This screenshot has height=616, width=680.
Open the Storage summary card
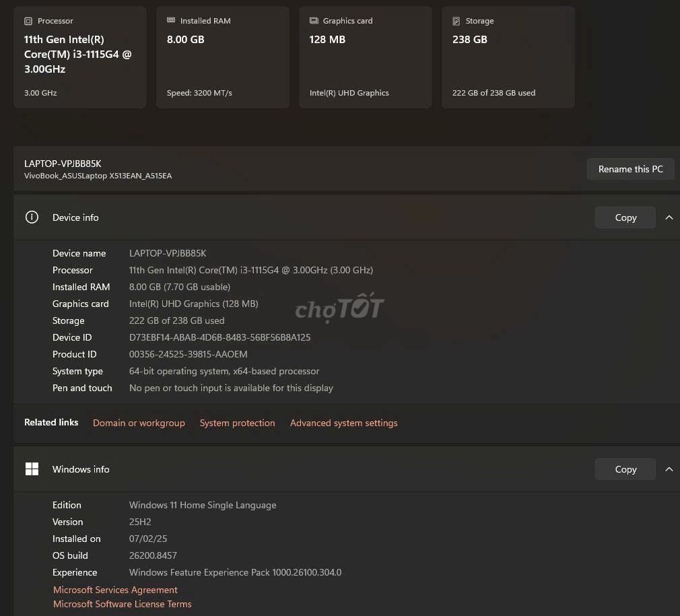pos(508,57)
